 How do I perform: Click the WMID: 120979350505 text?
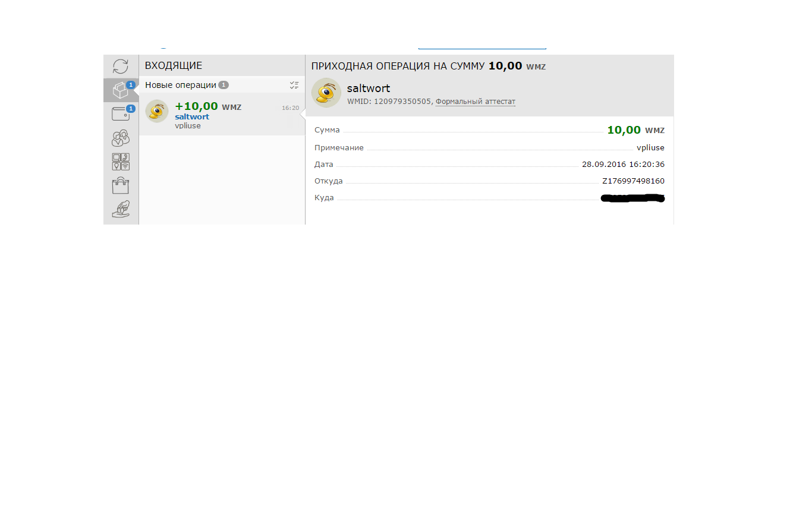pyautogui.click(x=389, y=102)
